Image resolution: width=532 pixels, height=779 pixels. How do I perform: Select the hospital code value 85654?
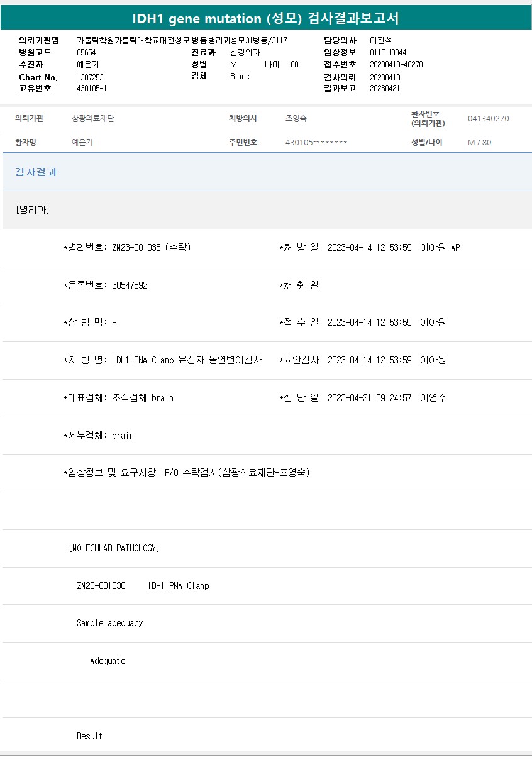(86, 53)
